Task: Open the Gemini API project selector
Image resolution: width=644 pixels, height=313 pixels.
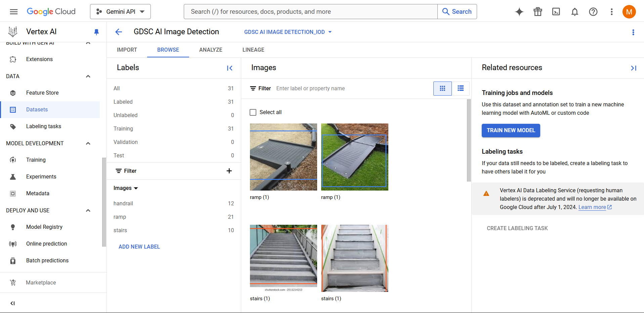Action: pos(120,12)
